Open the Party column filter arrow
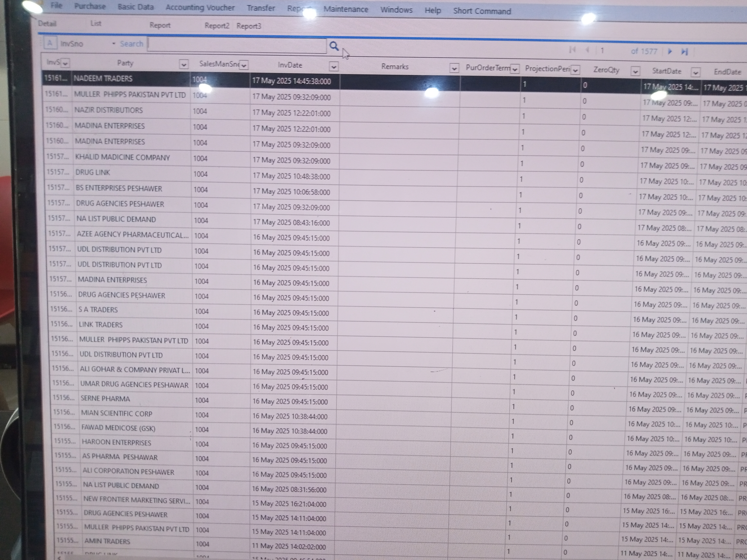This screenshot has height=560, width=747. (184, 64)
